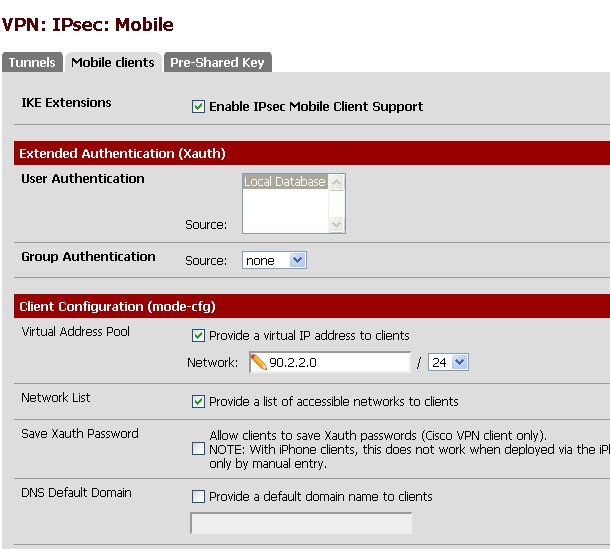The image size is (610, 549).
Task: Click the pencil icon in Network field
Action: click(x=259, y=362)
